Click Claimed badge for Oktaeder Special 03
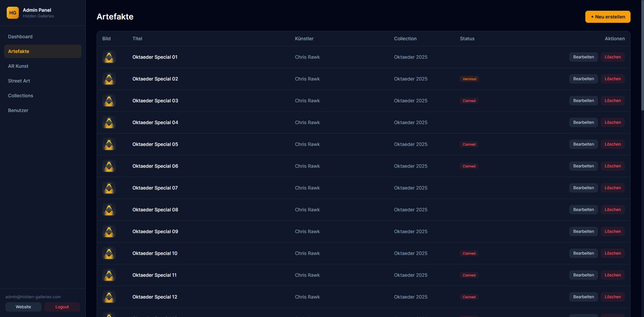The height and width of the screenshot is (317, 644). tap(469, 101)
